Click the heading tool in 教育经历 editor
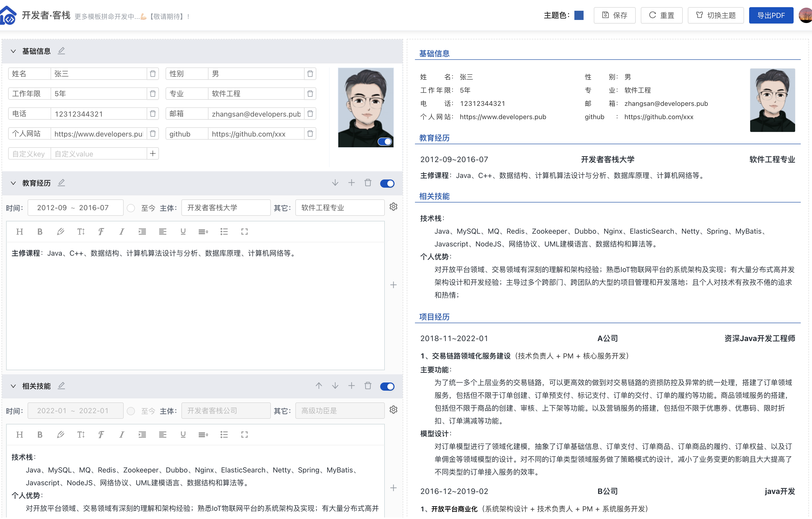The width and height of the screenshot is (812, 519). click(x=20, y=231)
